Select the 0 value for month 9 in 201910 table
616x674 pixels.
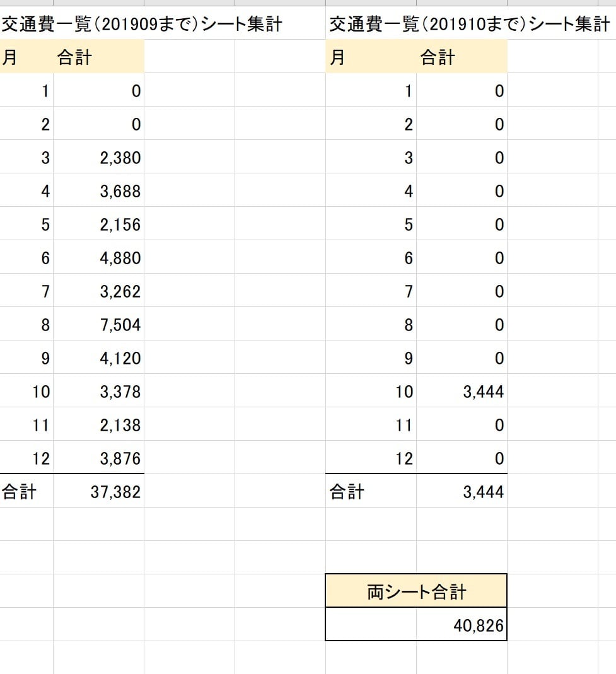(462, 357)
